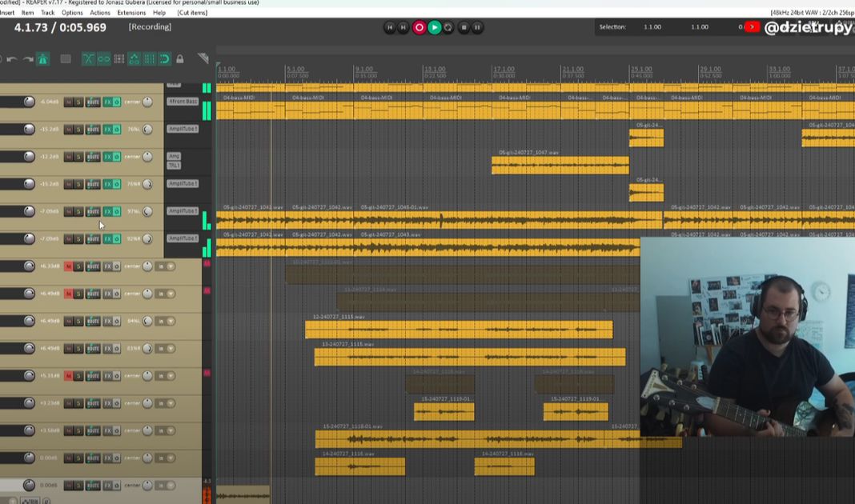Click the redo arrow in toolbar
The width and height of the screenshot is (855, 504).
[x=27, y=59]
